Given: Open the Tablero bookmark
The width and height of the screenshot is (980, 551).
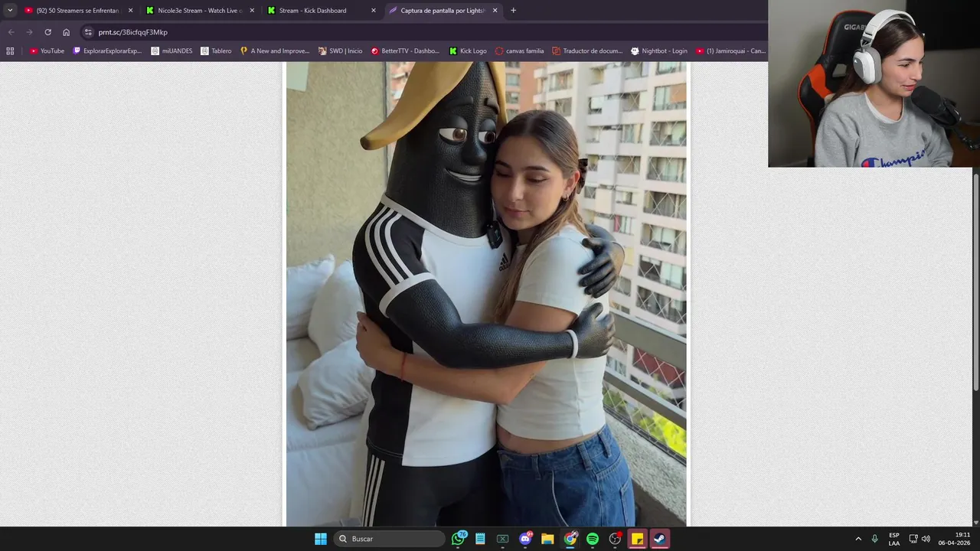Looking at the screenshot, I should (x=216, y=51).
